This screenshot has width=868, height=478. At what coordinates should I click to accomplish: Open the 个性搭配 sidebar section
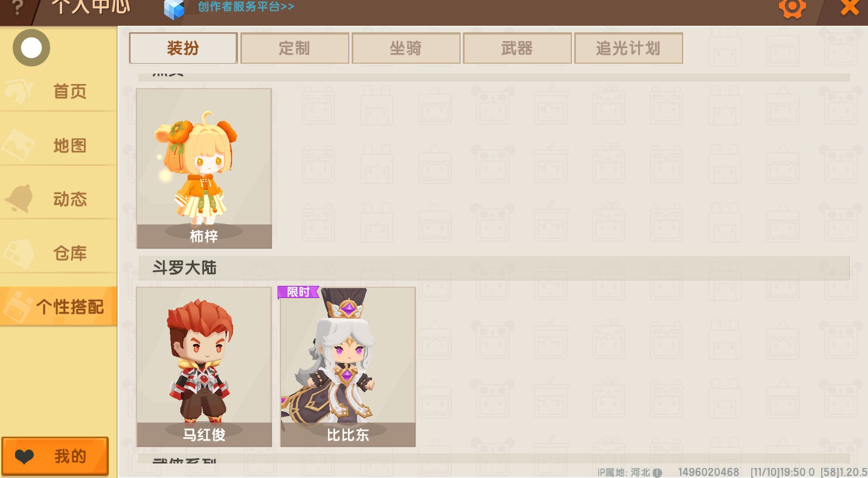[59, 306]
